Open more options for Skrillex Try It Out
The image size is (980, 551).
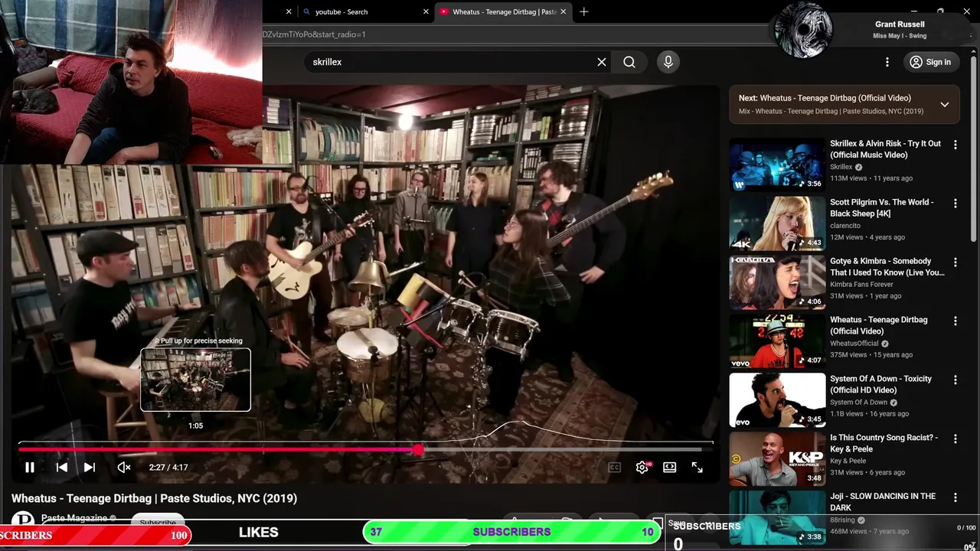tap(955, 145)
